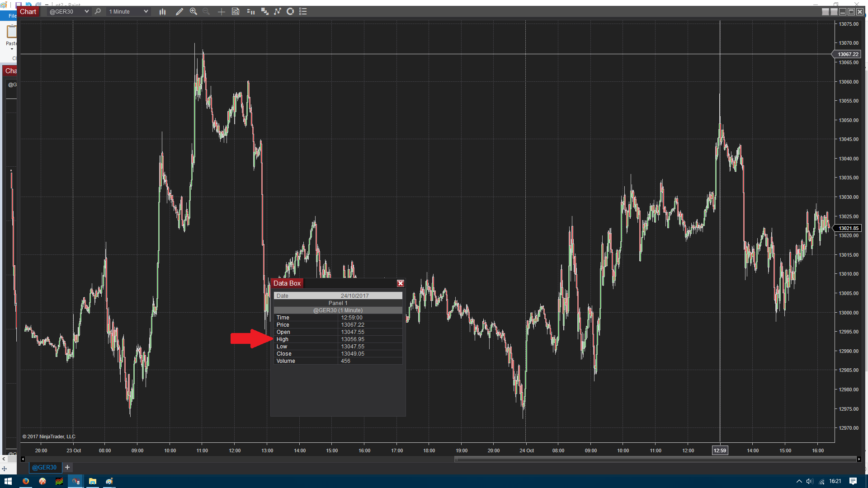
Task: Open the drawing tools pencil icon
Action: click(x=179, y=12)
